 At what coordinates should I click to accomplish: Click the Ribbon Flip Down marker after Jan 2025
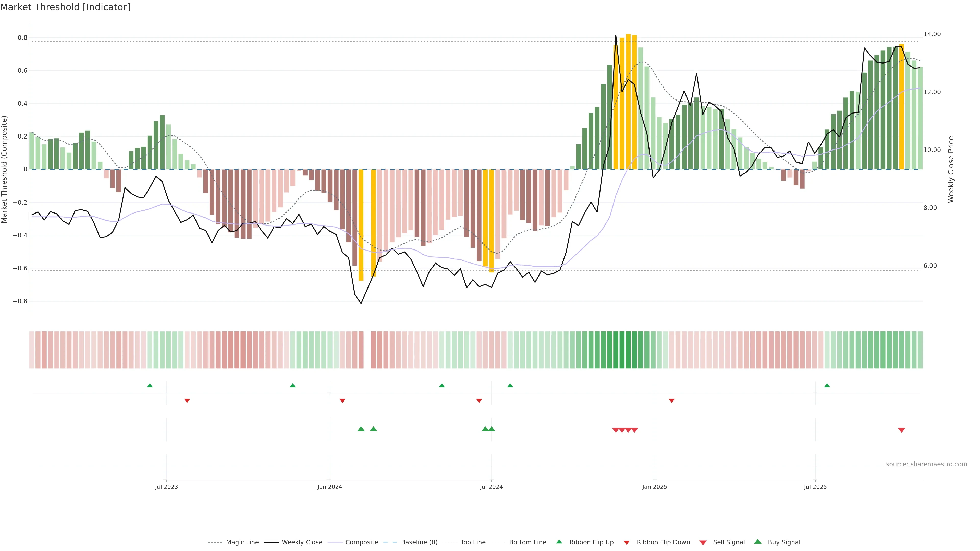671,400
